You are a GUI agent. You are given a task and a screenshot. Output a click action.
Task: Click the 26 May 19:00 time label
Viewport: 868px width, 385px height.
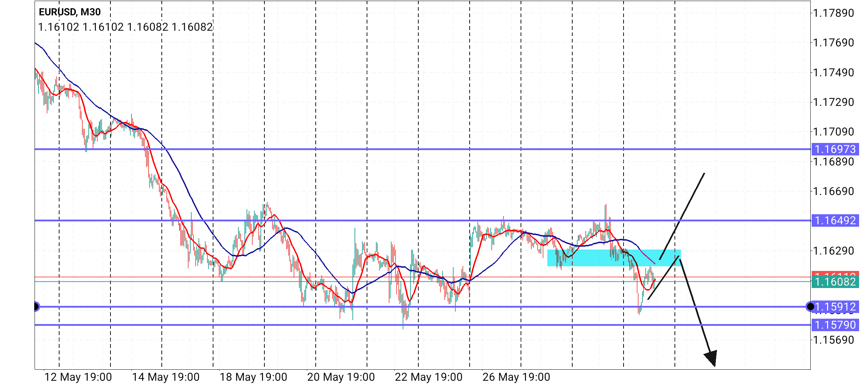click(x=516, y=377)
